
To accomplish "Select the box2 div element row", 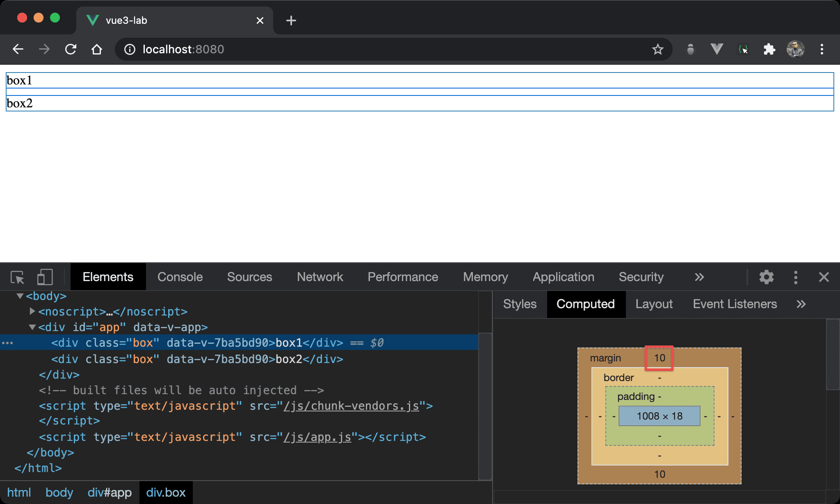I will tap(197, 359).
